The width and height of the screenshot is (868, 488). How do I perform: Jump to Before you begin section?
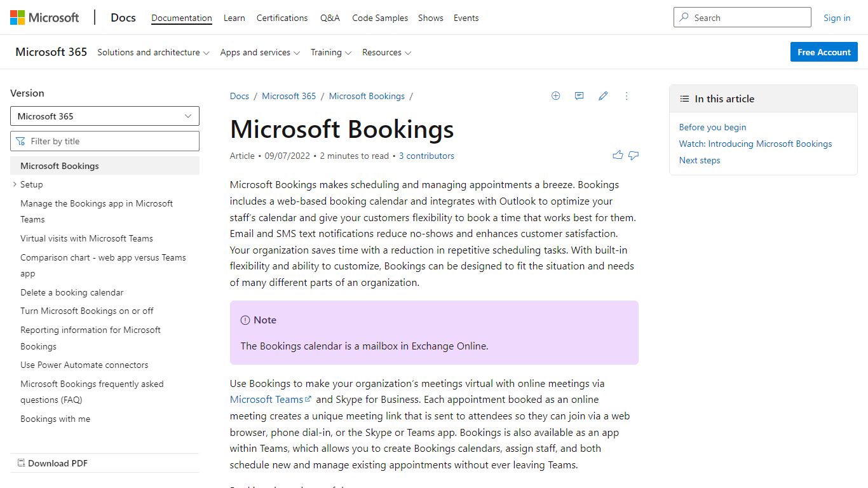point(712,127)
